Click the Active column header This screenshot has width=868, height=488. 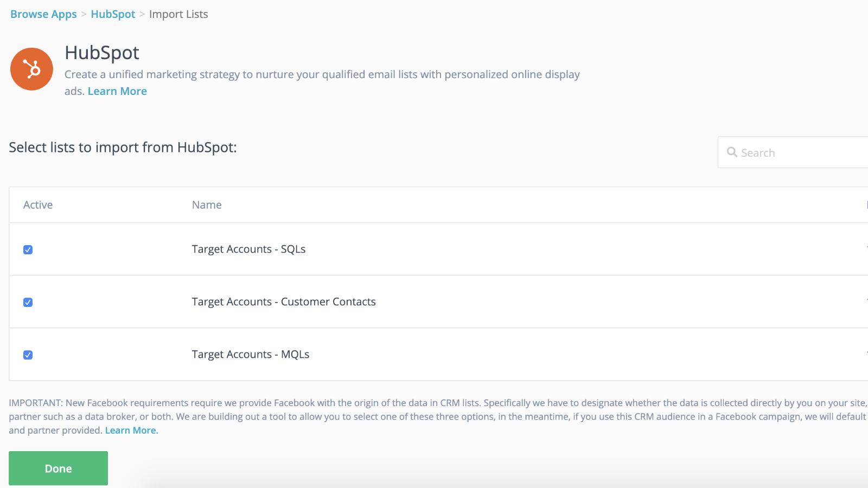coord(38,204)
